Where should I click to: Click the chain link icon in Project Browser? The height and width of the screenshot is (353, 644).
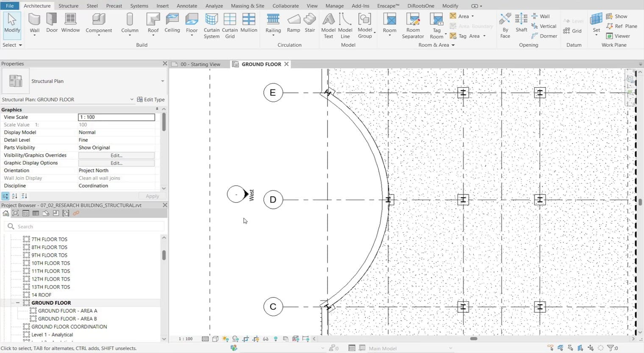pyautogui.click(x=76, y=213)
